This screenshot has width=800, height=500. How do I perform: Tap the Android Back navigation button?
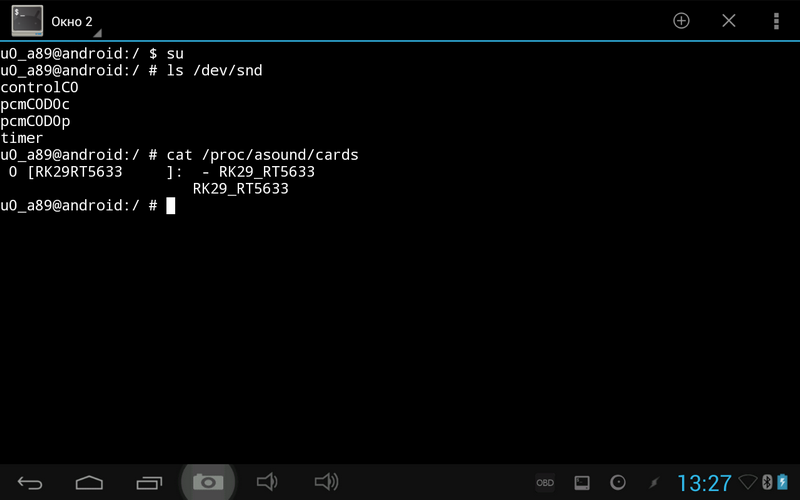[x=30, y=482]
